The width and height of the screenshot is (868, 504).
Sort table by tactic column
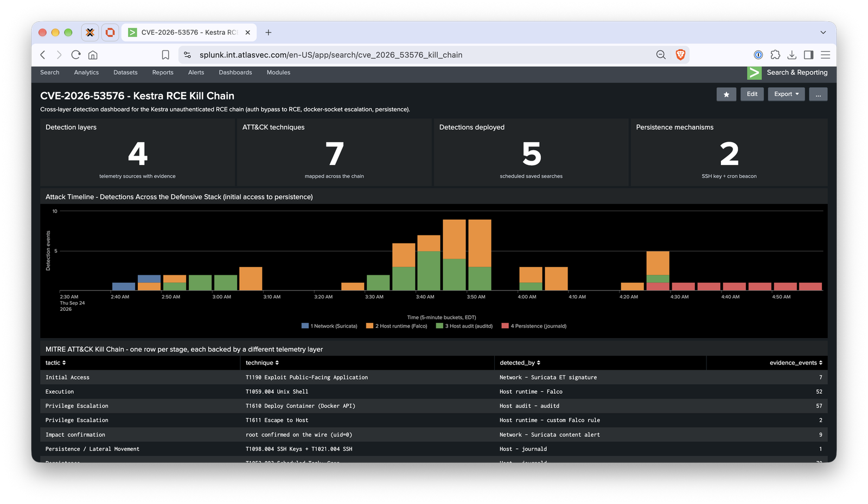55,362
